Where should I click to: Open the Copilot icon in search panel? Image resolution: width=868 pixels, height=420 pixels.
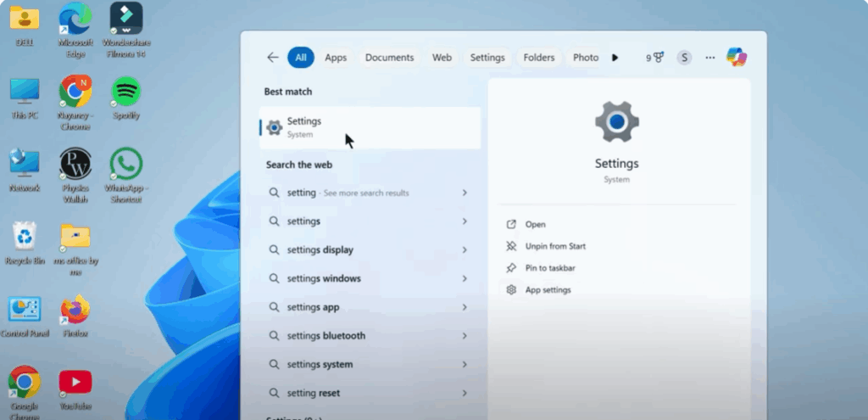[737, 57]
